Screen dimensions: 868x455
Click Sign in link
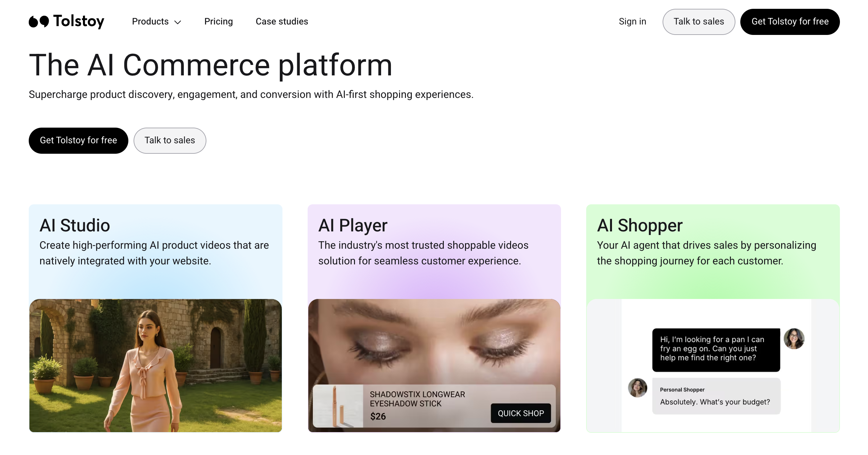point(632,22)
